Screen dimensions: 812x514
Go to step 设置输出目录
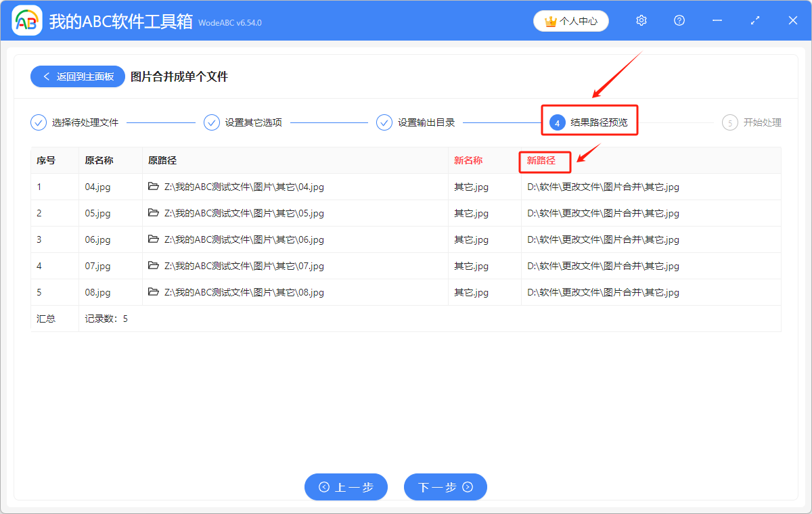[x=416, y=122]
